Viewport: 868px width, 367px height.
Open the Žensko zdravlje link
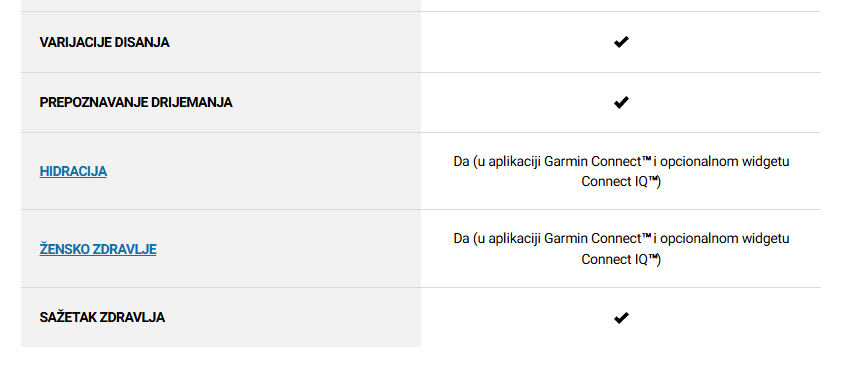pyautogui.click(x=98, y=250)
